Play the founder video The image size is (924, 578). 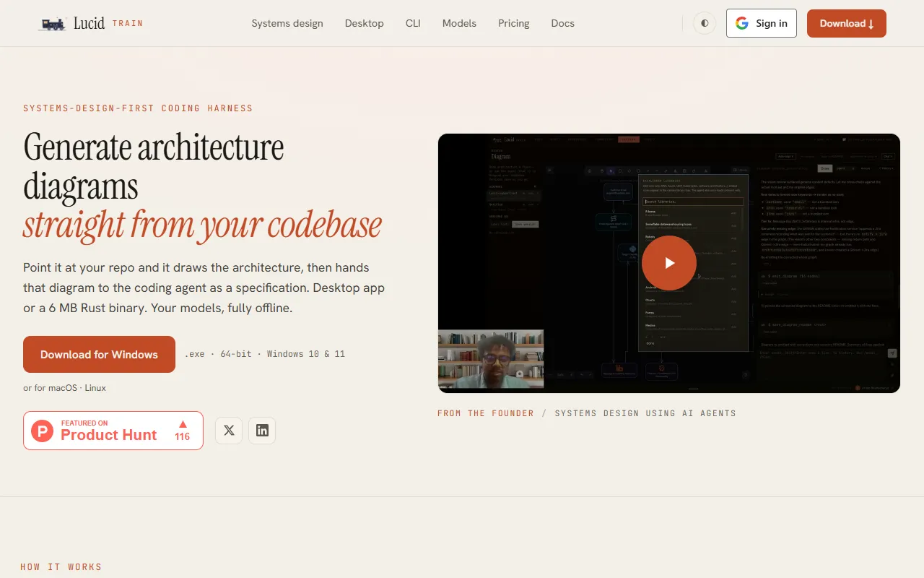click(669, 263)
